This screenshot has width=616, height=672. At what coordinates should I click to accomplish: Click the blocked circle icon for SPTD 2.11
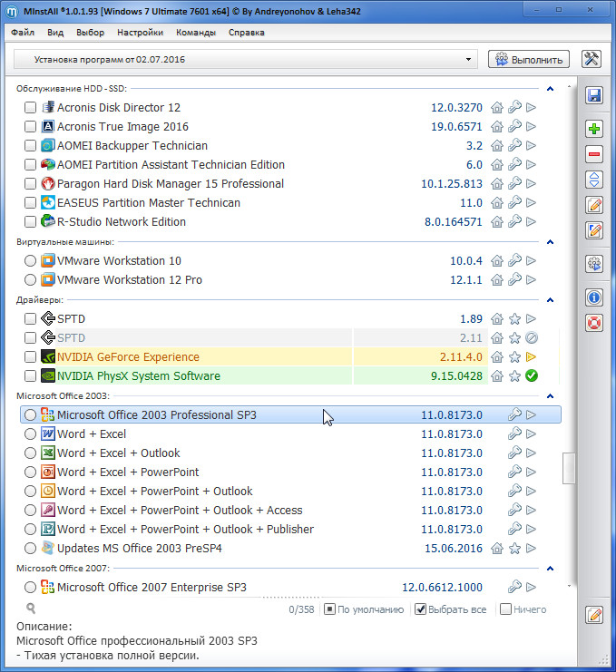[x=532, y=337]
